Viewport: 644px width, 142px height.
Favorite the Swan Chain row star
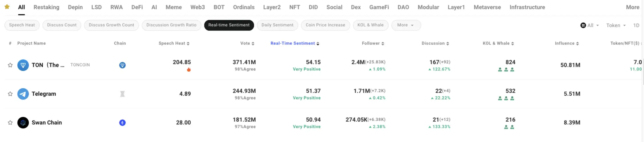coord(10,123)
